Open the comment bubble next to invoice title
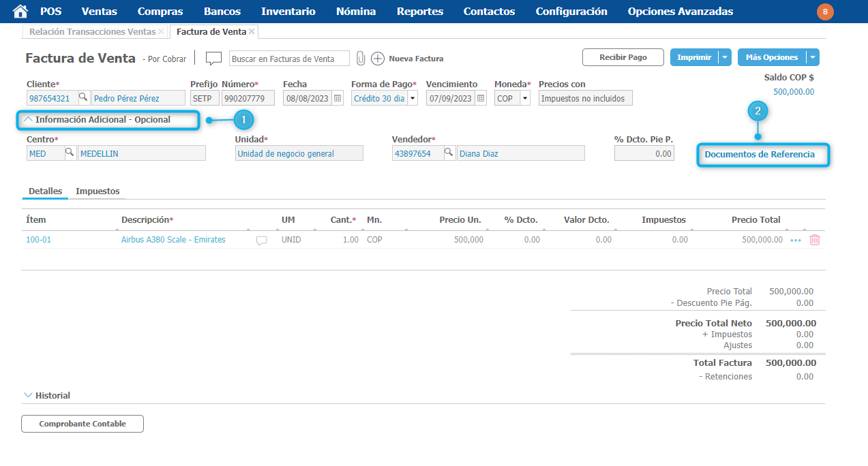The width and height of the screenshot is (868, 466). point(213,59)
